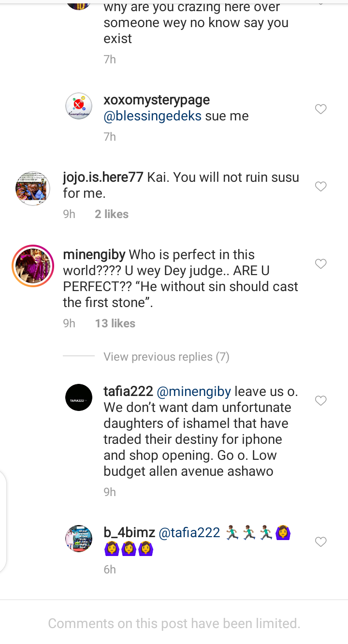Tap the tafia222 username

pos(128,391)
